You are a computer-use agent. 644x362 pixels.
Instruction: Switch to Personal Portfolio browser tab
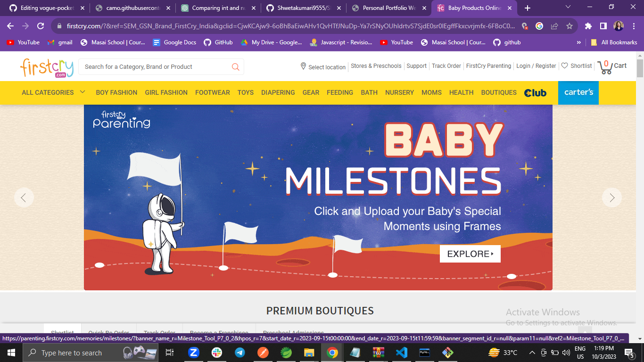tap(383, 8)
